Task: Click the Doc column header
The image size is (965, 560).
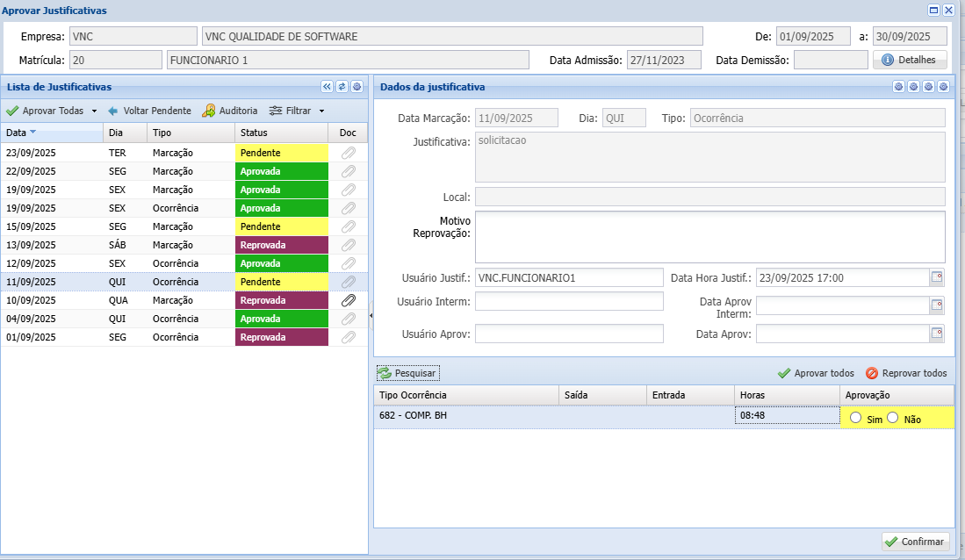Action: (x=348, y=133)
